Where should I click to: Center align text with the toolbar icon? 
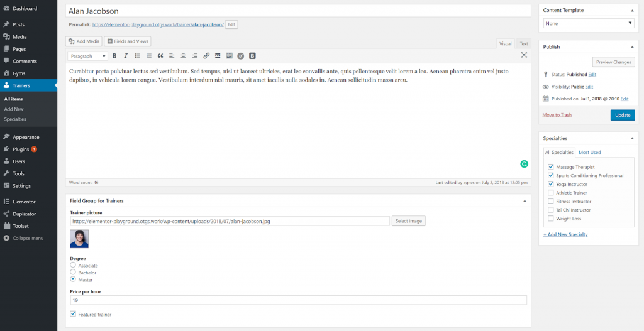click(x=183, y=56)
